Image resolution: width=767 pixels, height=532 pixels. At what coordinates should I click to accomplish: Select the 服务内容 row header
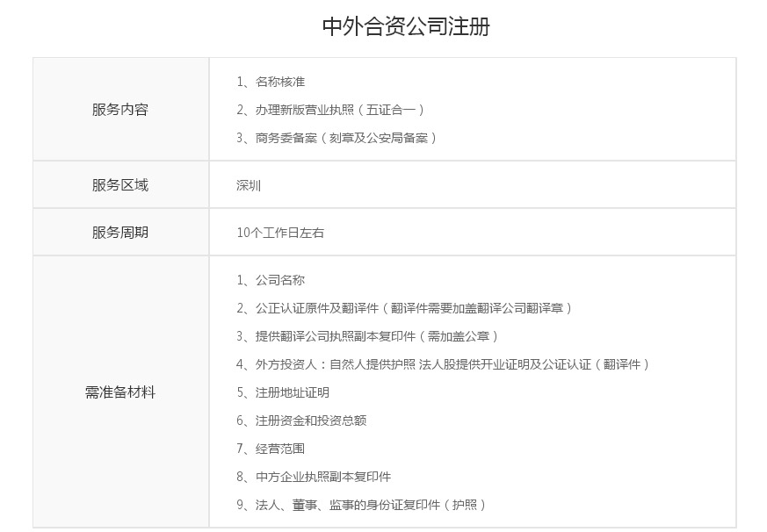[120, 110]
